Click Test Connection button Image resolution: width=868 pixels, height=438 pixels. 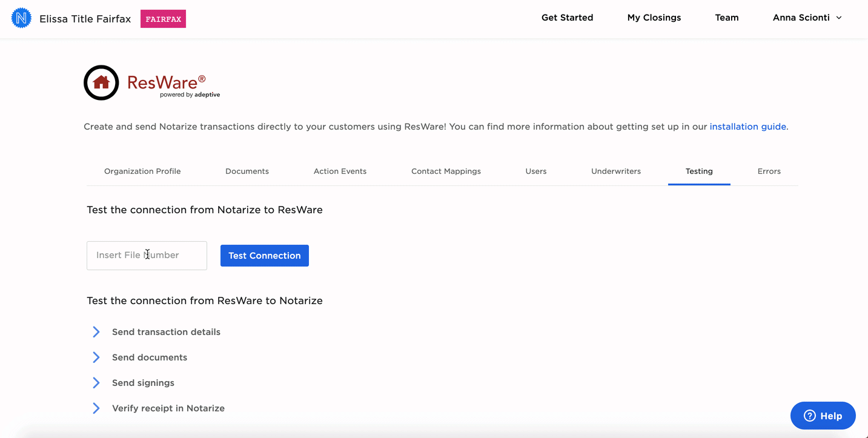[x=265, y=256]
